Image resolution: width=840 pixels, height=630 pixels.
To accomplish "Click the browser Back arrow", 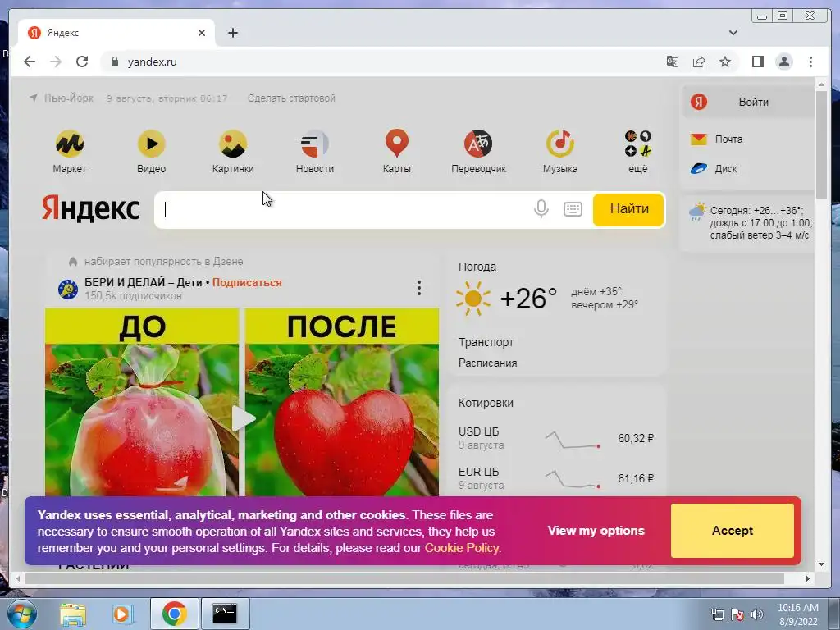I will pos(30,62).
